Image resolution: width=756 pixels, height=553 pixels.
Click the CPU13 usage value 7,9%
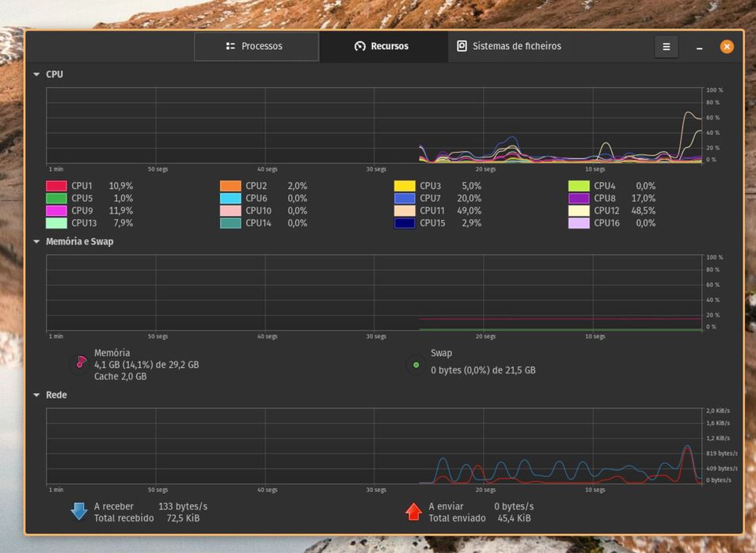[123, 223]
